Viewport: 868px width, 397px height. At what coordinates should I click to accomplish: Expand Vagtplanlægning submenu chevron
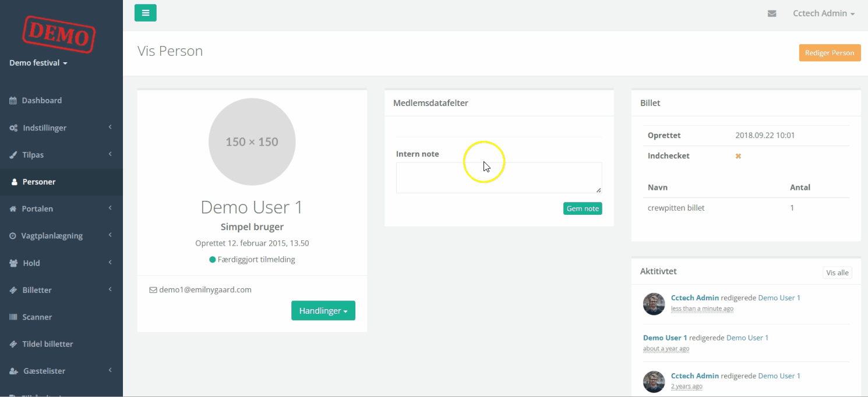coord(110,235)
